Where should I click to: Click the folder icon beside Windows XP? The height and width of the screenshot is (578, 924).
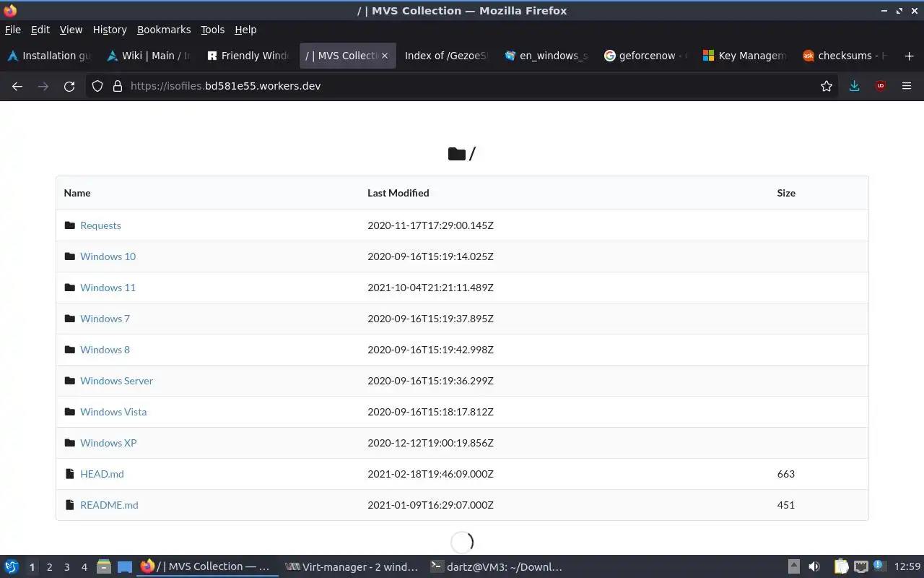coord(70,443)
